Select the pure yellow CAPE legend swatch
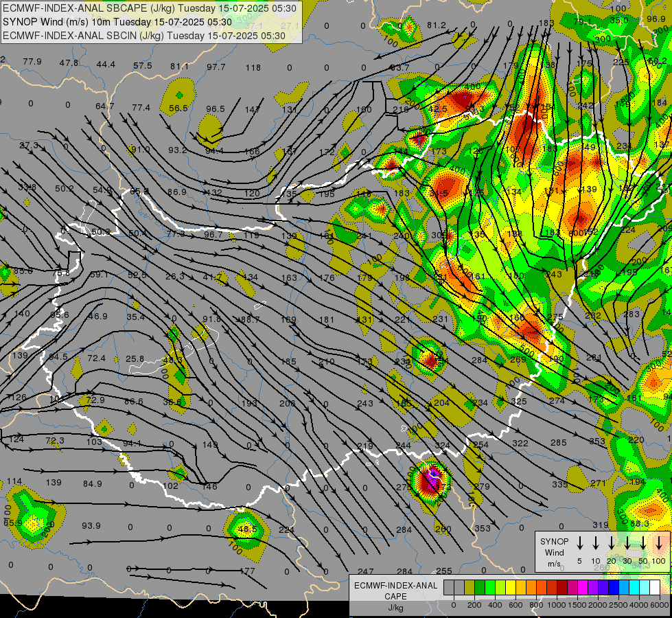Screen dimensions: 672x618 pyautogui.click(x=511, y=587)
